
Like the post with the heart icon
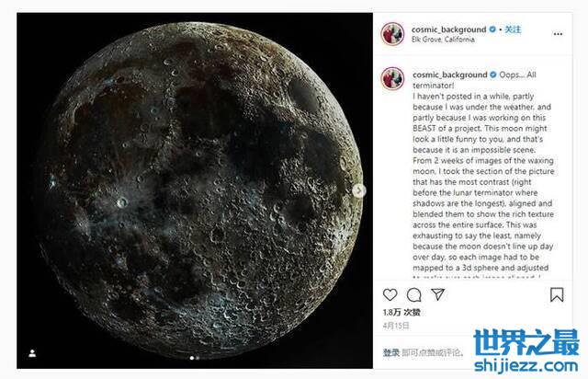(390, 295)
